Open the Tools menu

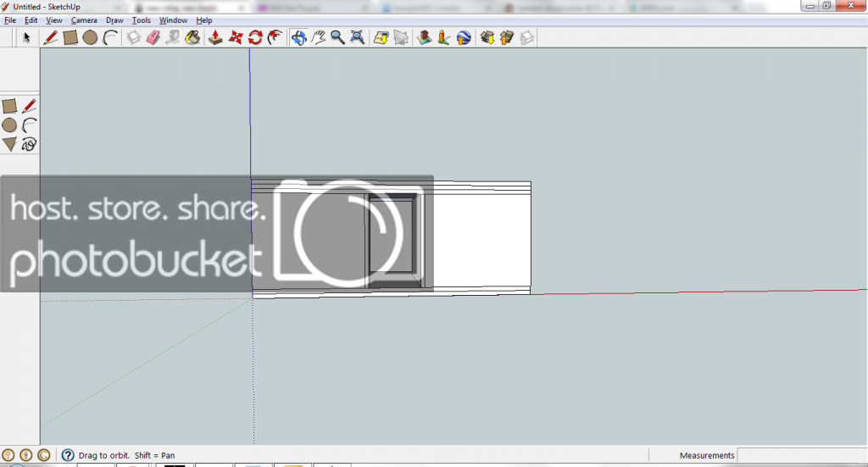142,20
